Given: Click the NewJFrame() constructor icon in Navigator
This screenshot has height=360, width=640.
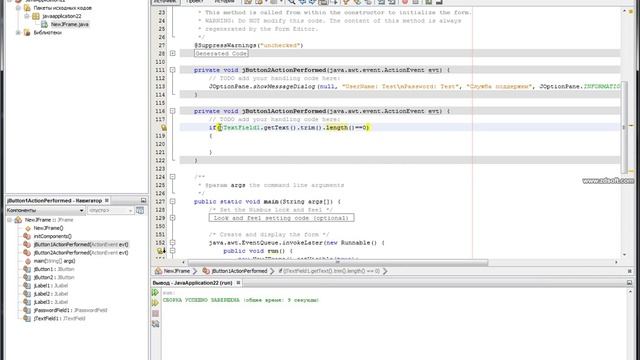Looking at the screenshot, I should 28,228.
